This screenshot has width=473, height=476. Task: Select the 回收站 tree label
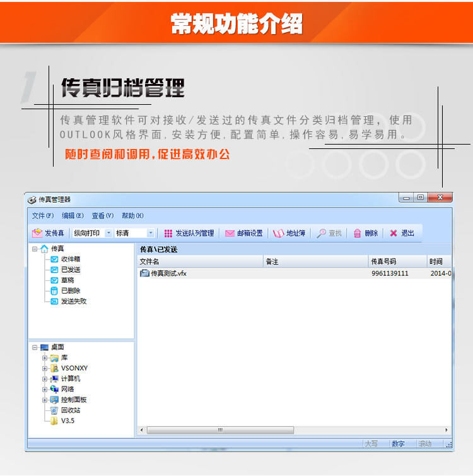(x=71, y=410)
